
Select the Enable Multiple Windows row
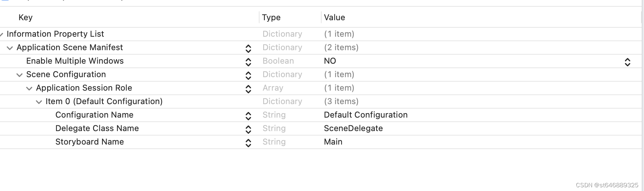point(321,61)
